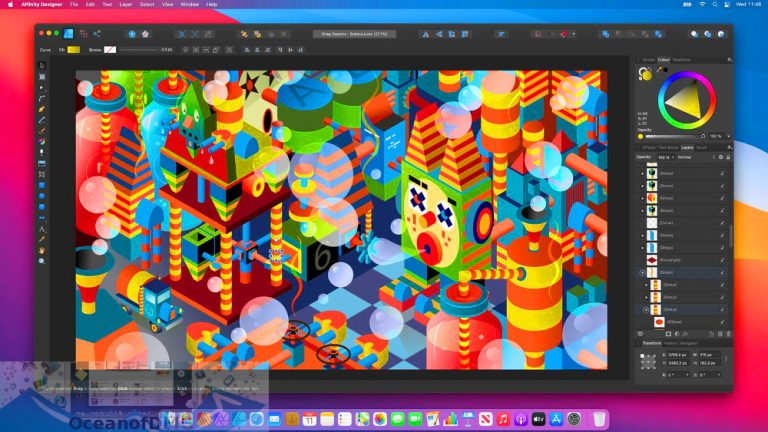The height and width of the screenshot is (432, 768).
Task: Click the red Snapping magnet icon
Action: [x=564, y=34]
